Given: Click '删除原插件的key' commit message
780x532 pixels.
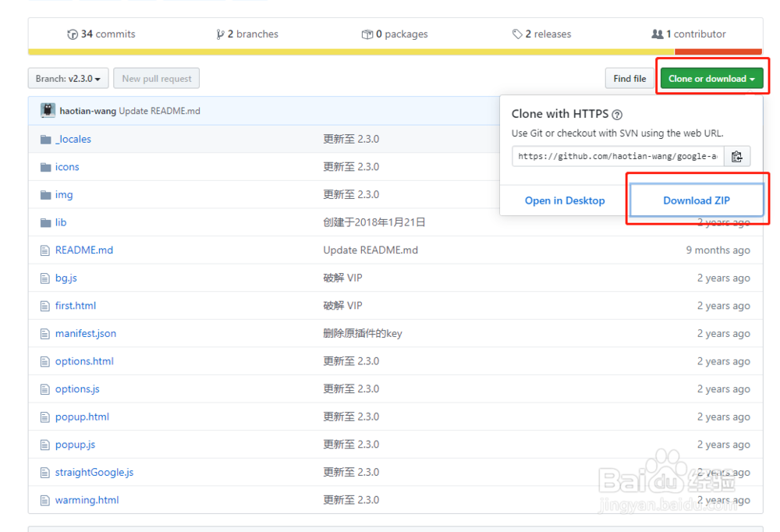Looking at the screenshot, I should pyautogui.click(x=363, y=333).
